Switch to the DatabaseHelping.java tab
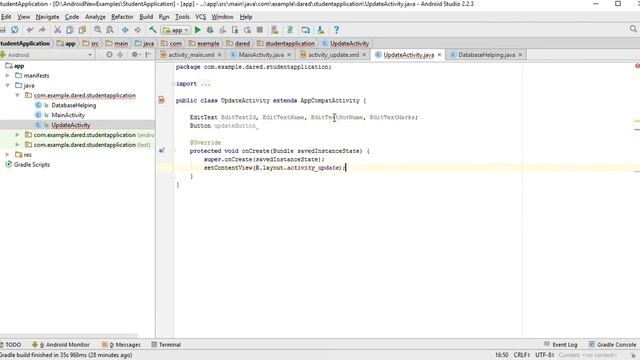The image size is (640, 360). point(487,55)
